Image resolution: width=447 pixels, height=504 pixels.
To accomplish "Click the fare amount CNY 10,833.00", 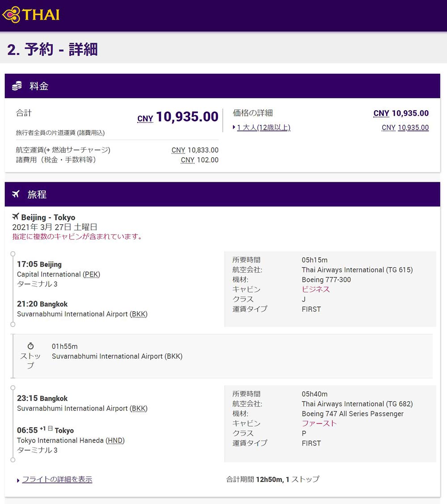I will [x=195, y=150].
